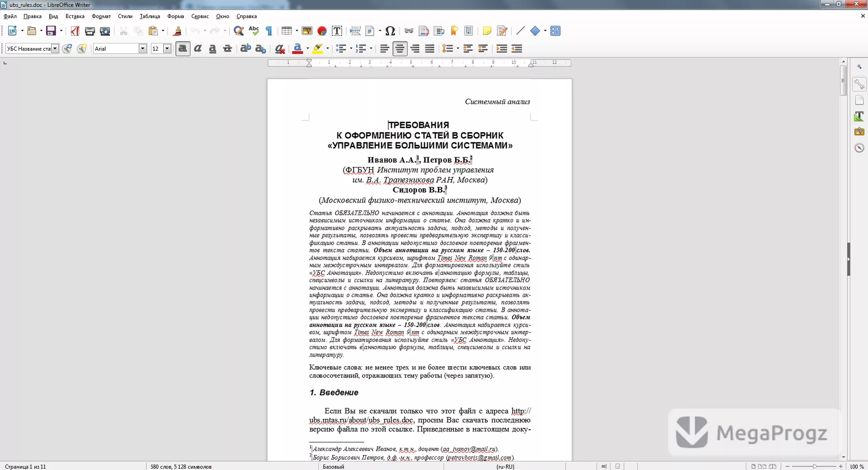Open the Вставка menu
The width and height of the screenshot is (868, 470).
tap(75, 16)
